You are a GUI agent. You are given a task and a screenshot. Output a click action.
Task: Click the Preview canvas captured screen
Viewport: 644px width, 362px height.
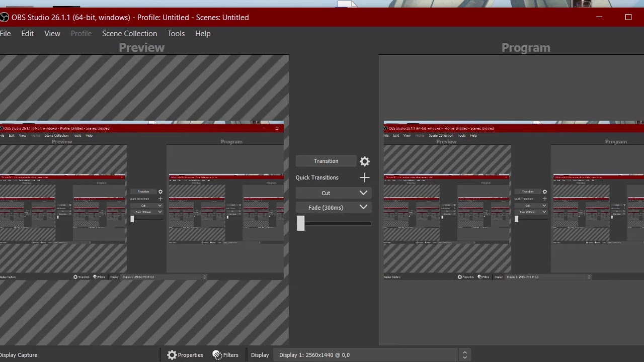(x=142, y=200)
